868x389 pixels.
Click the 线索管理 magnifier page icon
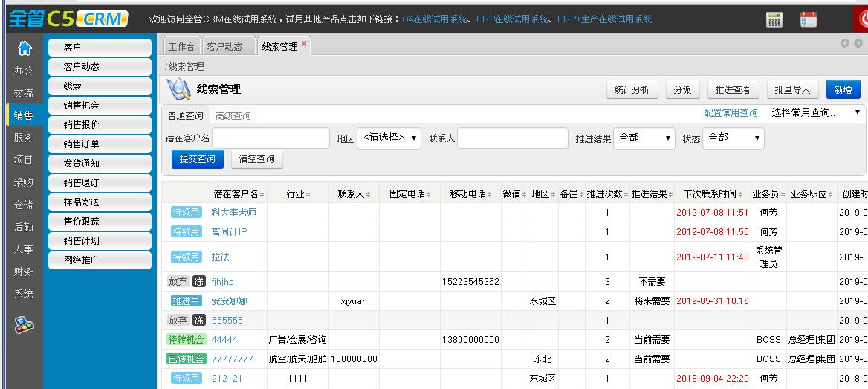pyautogui.click(x=178, y=89)
